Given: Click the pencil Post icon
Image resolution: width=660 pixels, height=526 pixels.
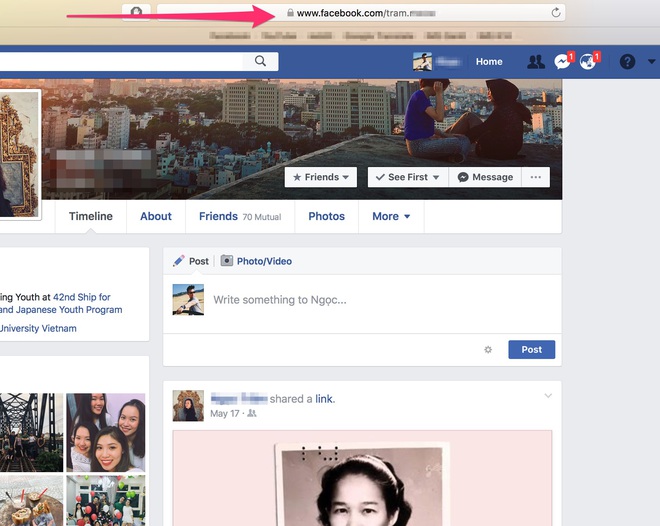Looking at the screenshot, I should click(178, 261).
